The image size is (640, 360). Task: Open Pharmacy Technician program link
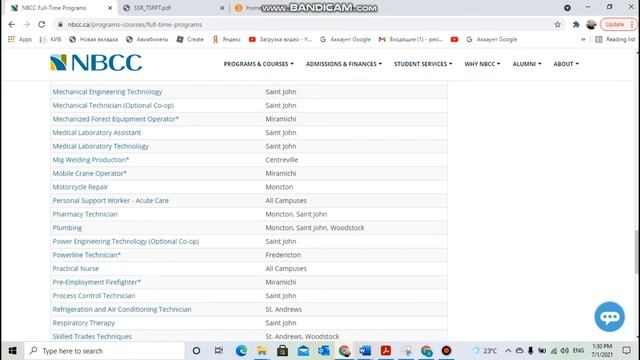[85, 214]
